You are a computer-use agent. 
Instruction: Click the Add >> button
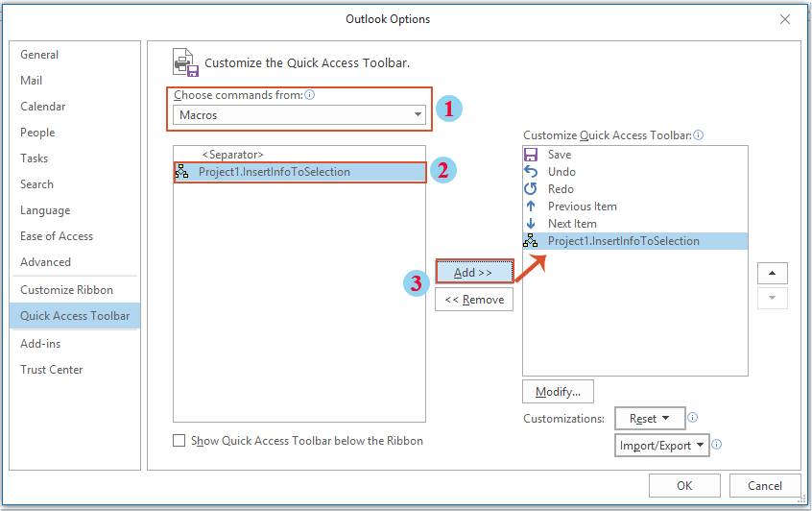pos(474,272)
